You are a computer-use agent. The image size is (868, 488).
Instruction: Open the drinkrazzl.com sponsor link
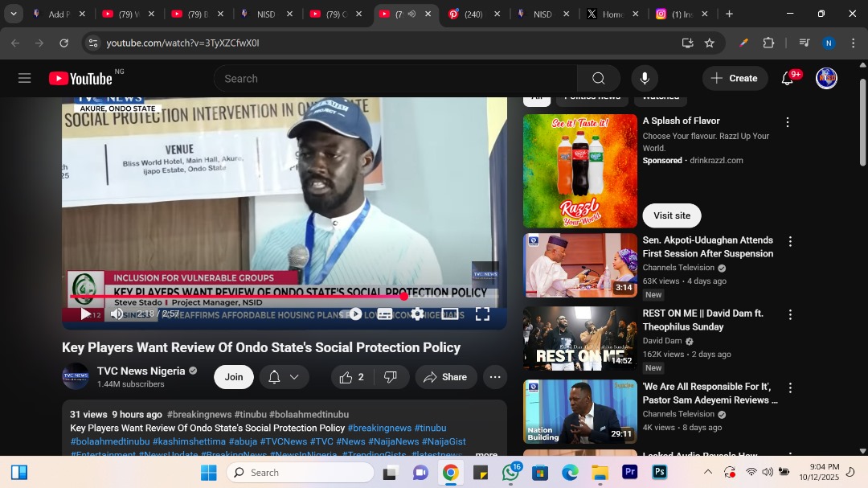pos(716,160)
